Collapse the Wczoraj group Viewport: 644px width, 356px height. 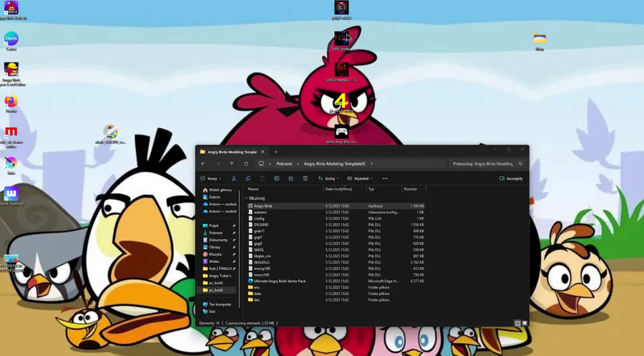click(246, 198)
